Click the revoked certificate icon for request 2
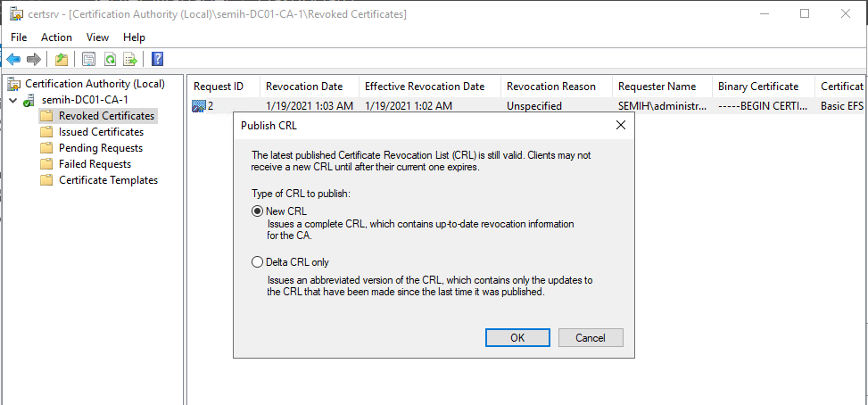Screen dimensions: 868x405 [x=199, y=106]
